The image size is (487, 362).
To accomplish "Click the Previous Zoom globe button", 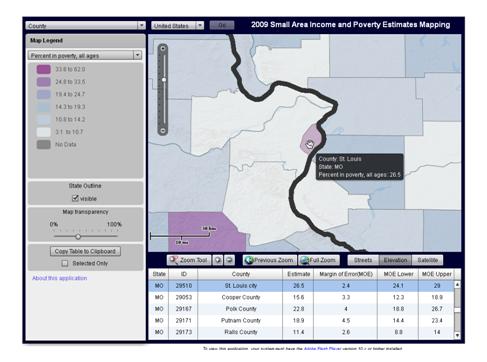I will coord(269,260).
